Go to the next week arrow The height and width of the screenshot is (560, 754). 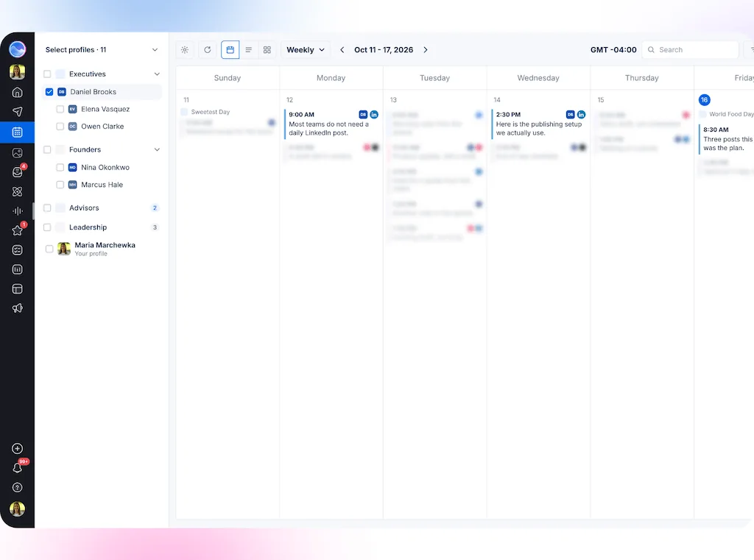point(426,49)
